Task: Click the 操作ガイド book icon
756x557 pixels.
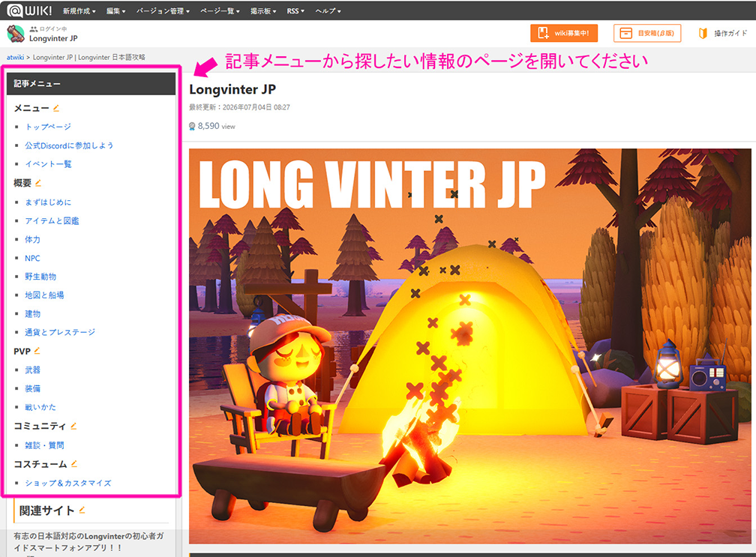Action: coord(703,33)
